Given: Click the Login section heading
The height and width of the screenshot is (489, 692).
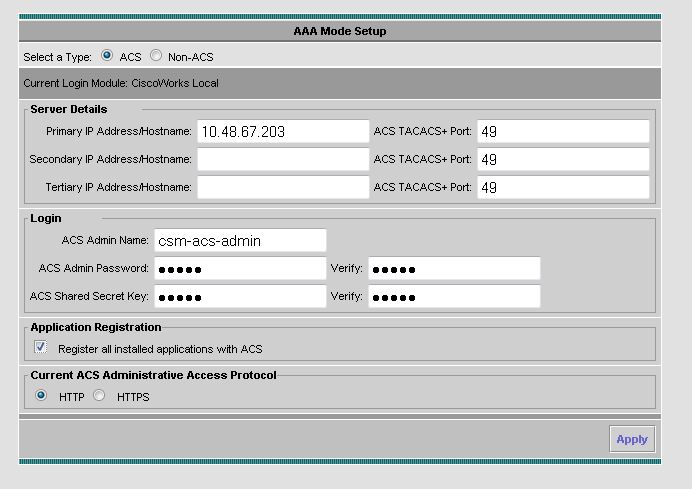Looking at the screenshot, I should click(x=46, y=218).
